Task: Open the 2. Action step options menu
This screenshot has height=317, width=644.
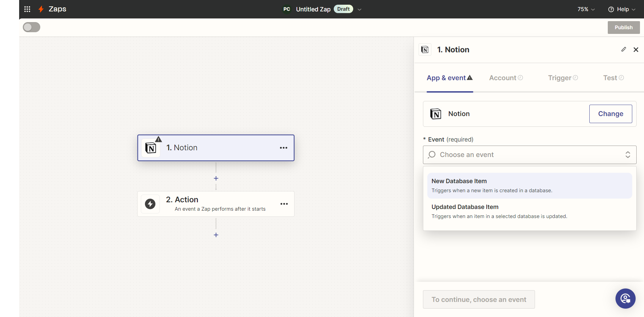Action: 284,204
